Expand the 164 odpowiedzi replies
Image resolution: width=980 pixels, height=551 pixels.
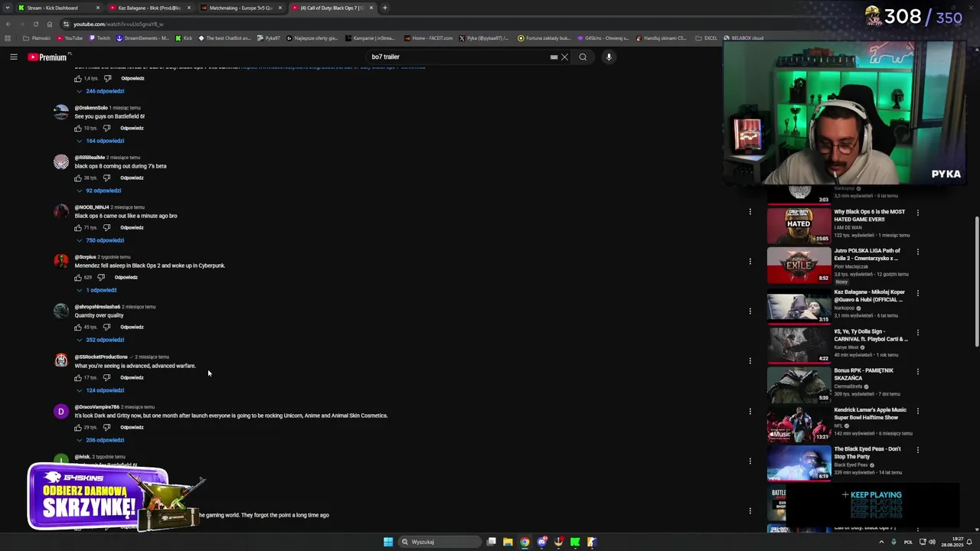(x=100, y=141)
